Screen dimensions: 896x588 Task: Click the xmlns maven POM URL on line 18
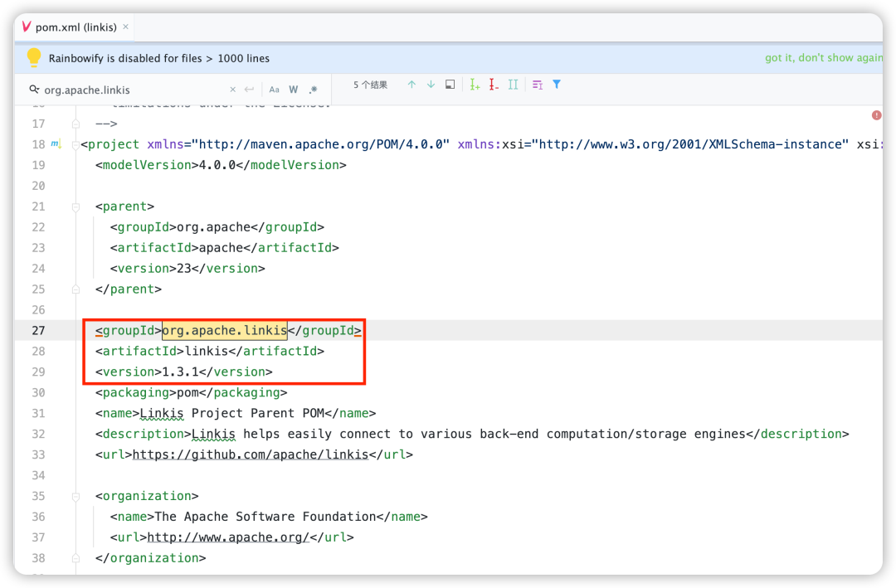tap(320, 144)
